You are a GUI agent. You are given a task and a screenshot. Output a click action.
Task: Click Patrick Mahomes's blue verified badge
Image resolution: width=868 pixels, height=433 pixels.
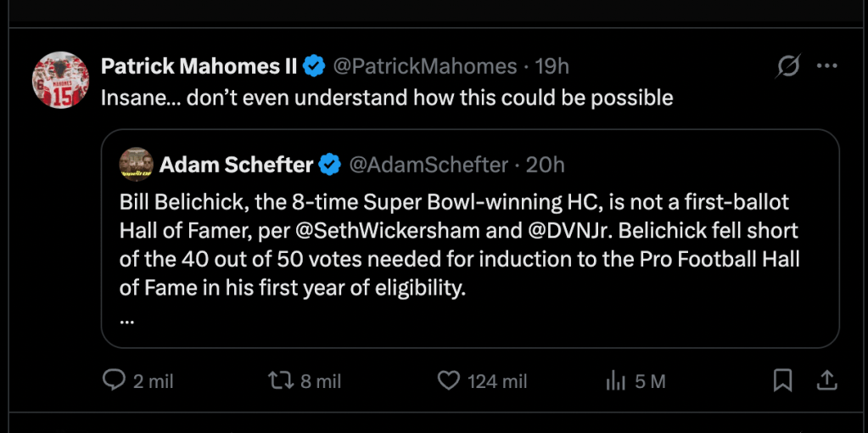pos(315,66)
